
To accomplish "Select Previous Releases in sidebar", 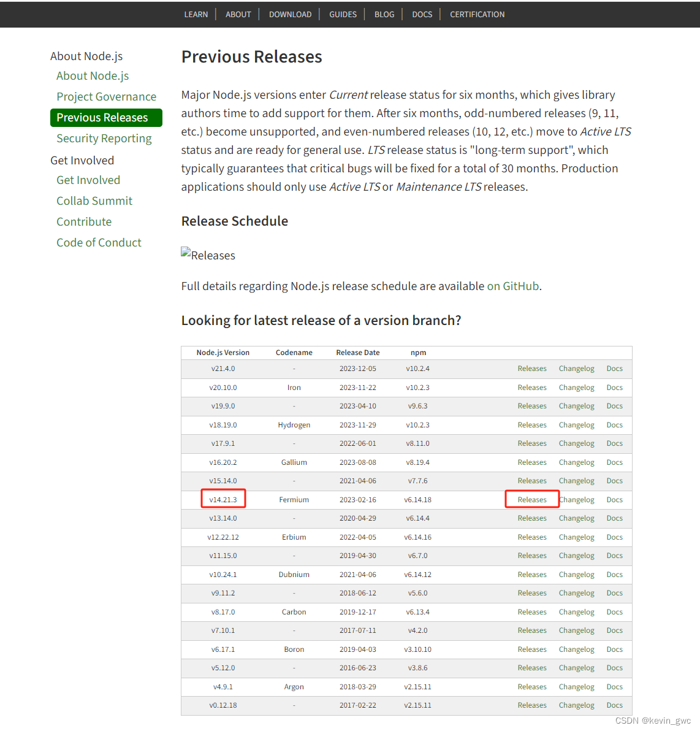I will (106, 118).
